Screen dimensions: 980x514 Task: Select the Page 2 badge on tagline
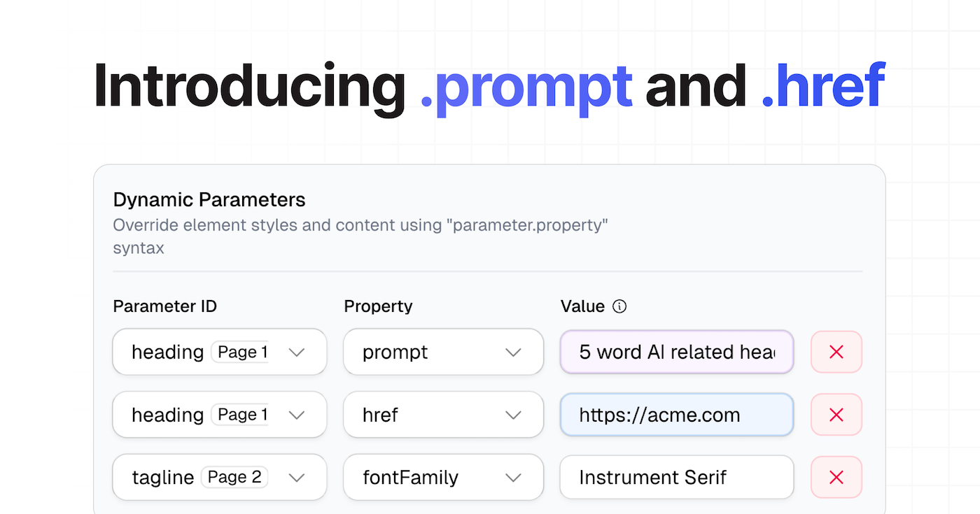pos(235,477)
